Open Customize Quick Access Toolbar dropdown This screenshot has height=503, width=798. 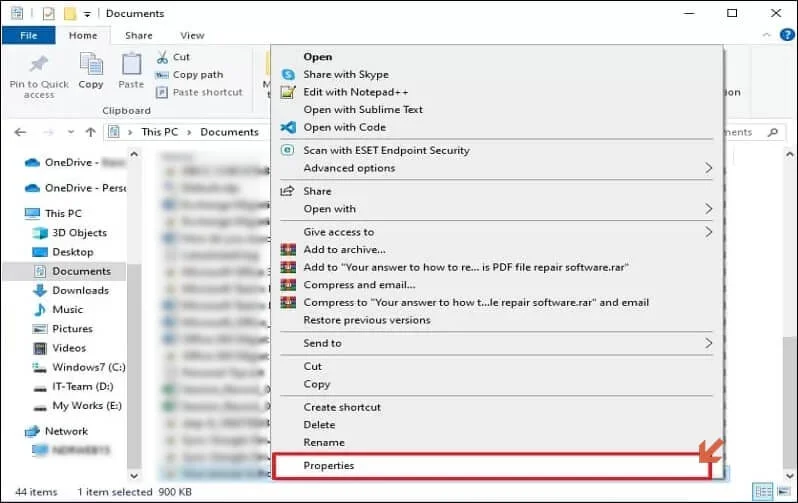(x=87, y=14)
